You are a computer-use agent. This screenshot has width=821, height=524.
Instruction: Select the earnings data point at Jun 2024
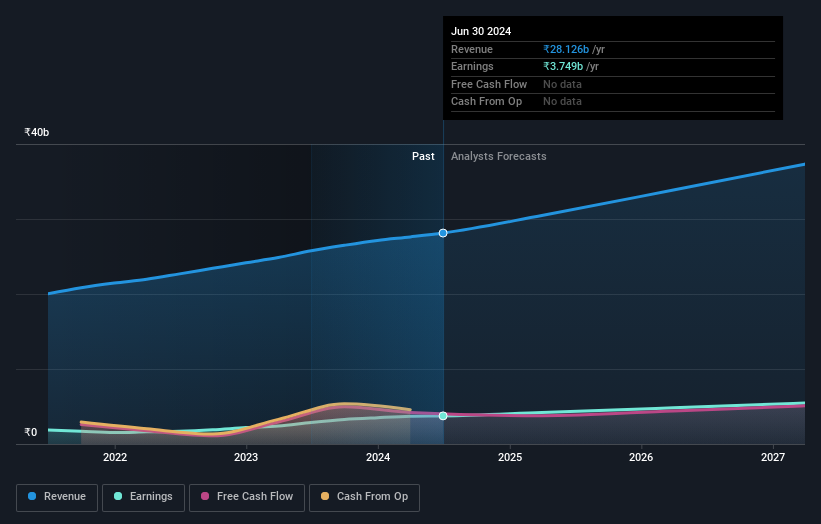[x=443, y=416]
